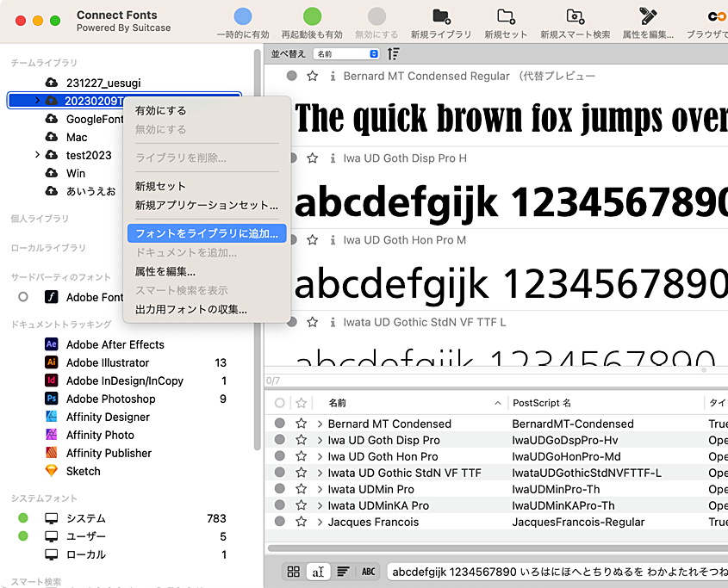Click the activation column header circle
Viewport: 728px width, 588px height.
click(x=279, y=403)
